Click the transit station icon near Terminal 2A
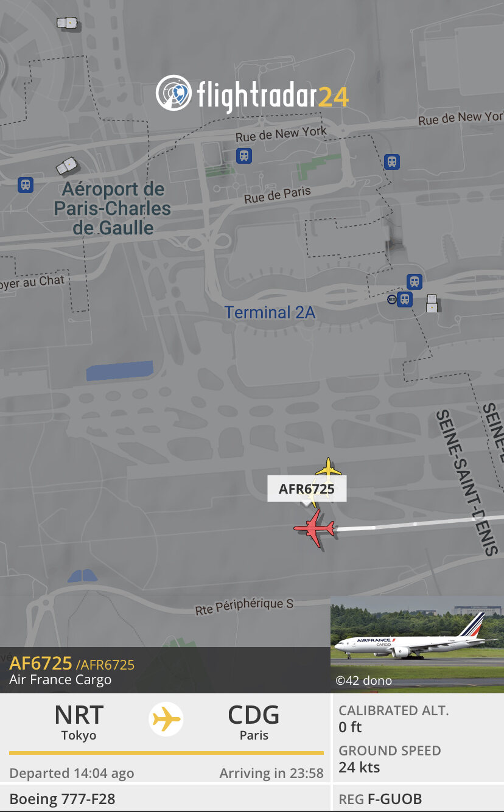This screenshot has width=504, height=812. point(415,281)
